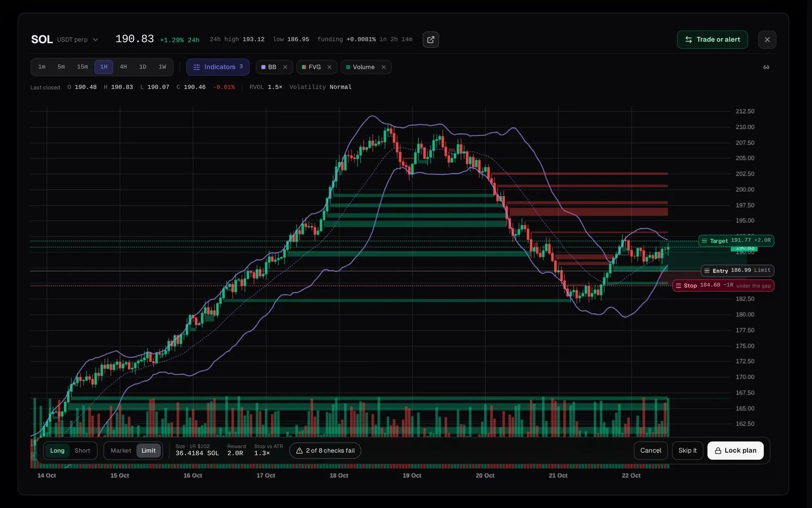Choose Limit order type
812x508 pixels.
click(149, 451)
